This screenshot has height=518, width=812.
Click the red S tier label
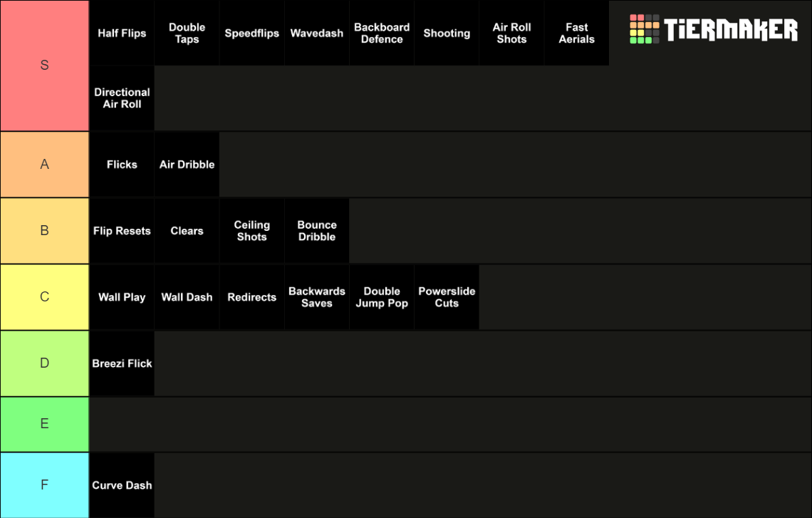click(44, 66)
